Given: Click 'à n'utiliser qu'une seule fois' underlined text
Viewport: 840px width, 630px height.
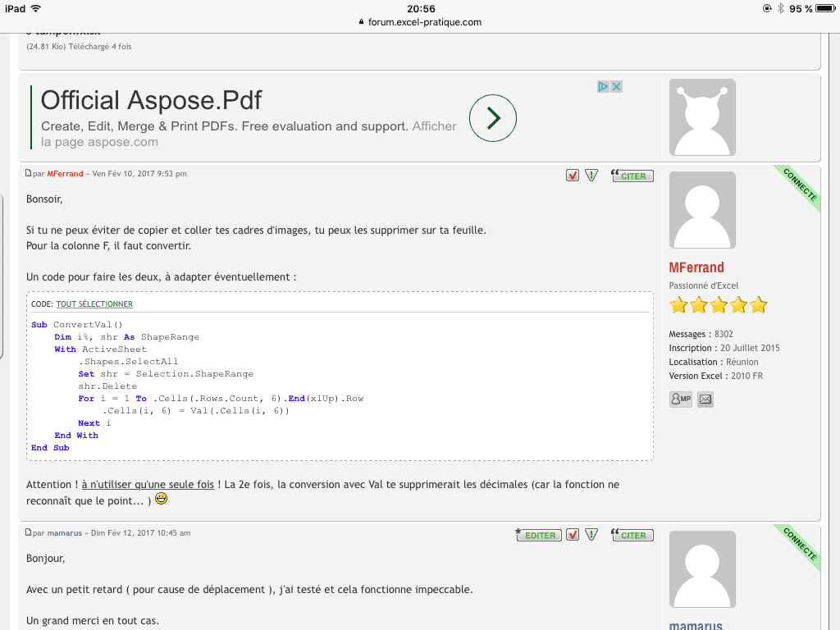Looking at the screenshot, I should (x=148, y=484).
